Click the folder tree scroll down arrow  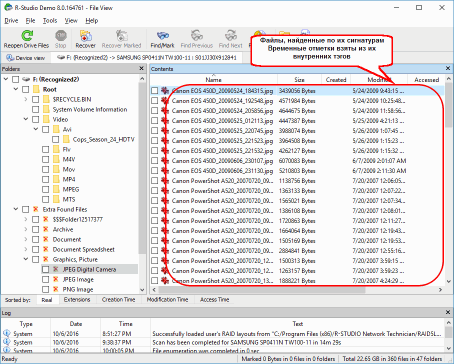coord(142,290)
